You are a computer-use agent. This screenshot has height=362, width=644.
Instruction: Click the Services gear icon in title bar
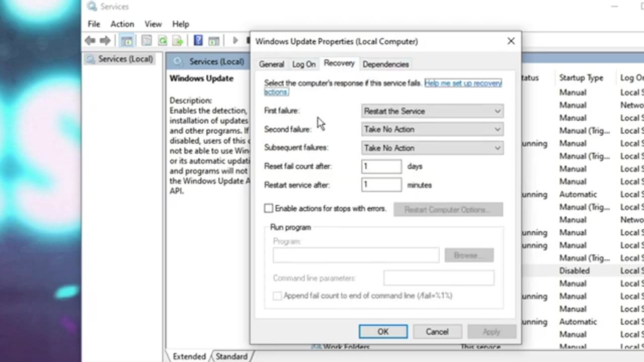[x=92, y=7]
